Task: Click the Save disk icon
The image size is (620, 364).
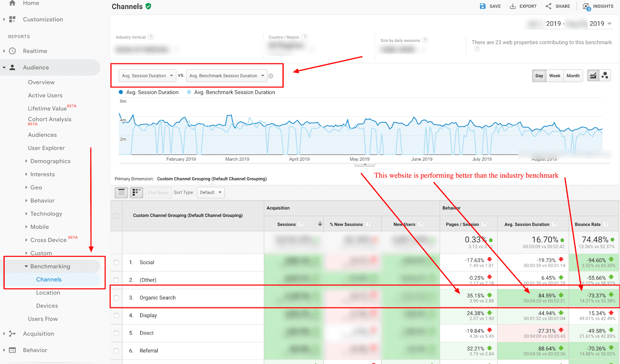Action: pyautogui.click(x=483, y=6)
